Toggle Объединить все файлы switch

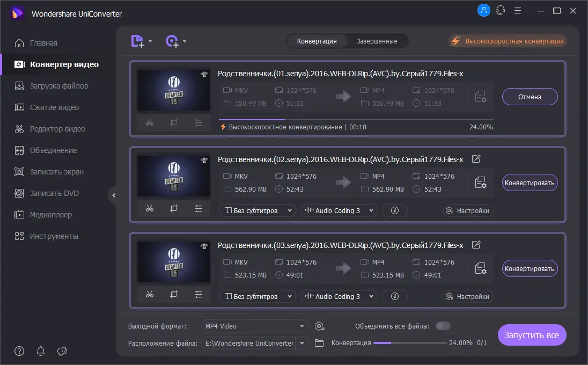point(443,326)
